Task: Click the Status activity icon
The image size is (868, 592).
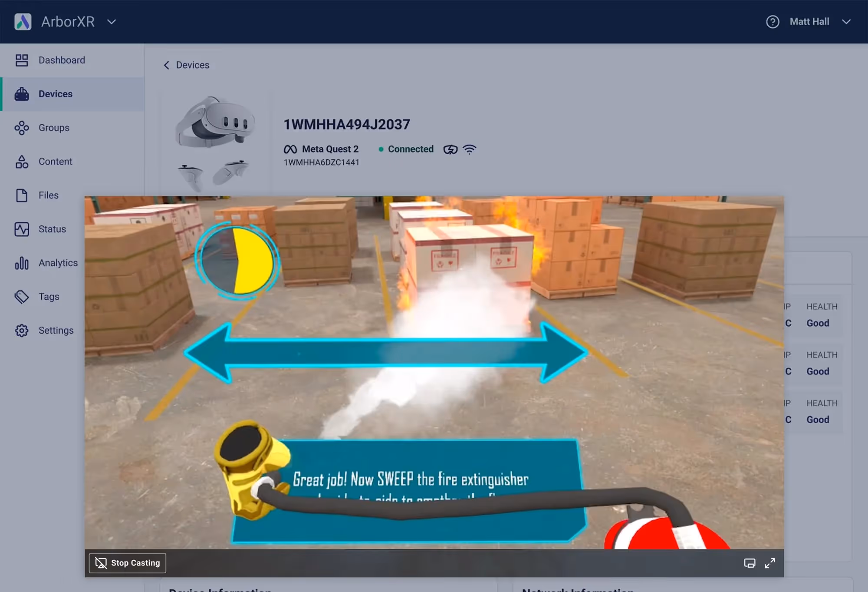Action: 22,229
